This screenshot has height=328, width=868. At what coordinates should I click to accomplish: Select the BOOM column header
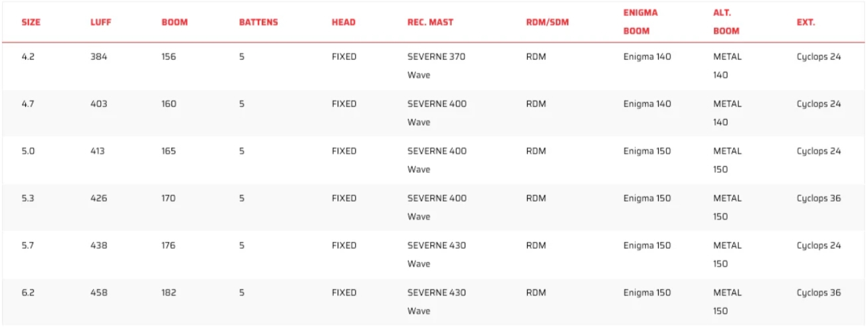coord(174,22)
